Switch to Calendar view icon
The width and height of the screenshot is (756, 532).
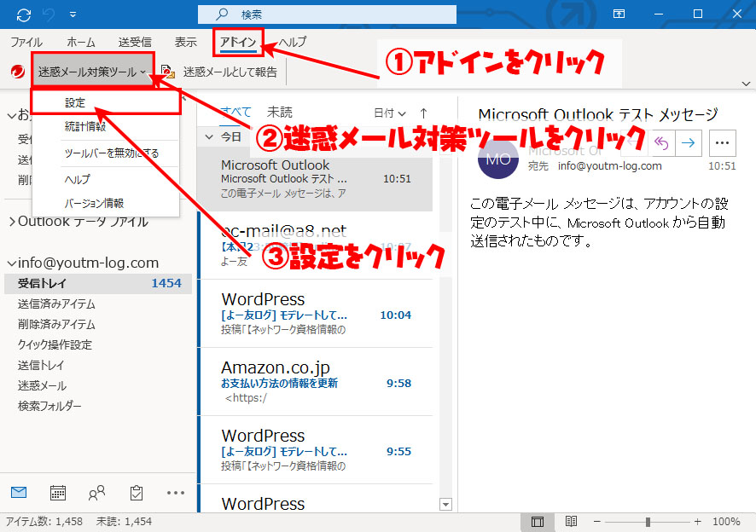[58, 493]
